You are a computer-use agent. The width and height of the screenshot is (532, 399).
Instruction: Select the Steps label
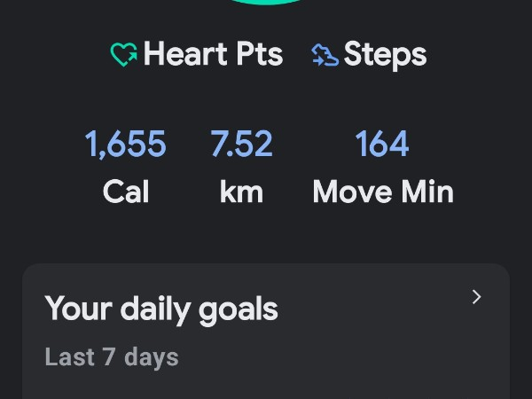385,55
